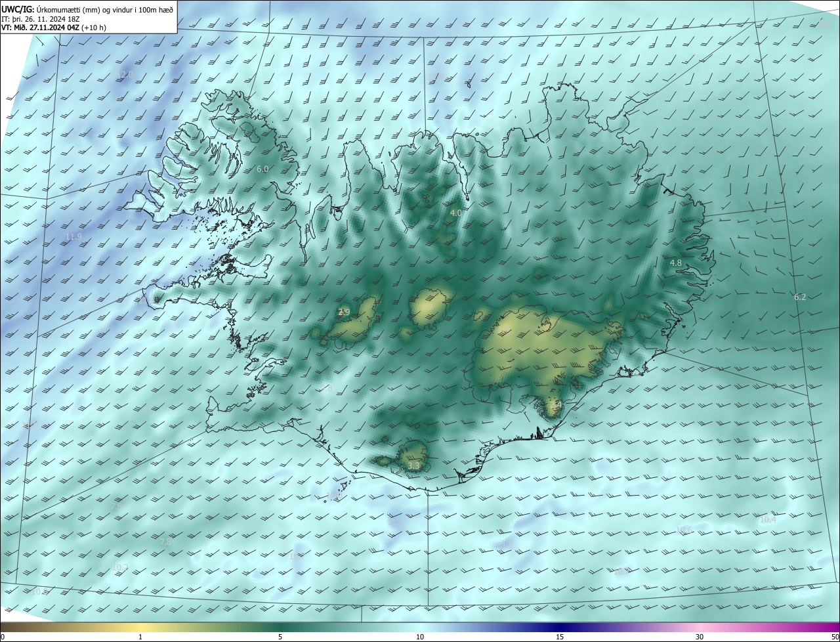The image size is (840, 642).
Task: Click the colorbar tick label 0
Action: pyautogui.click(x=3, y=637)
